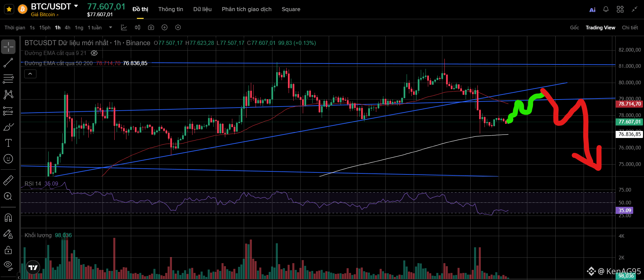The height and width of the screenshot is (280, 644).
Task: Switch to the Dữ liệu tab
Action: tap(202, 9)
